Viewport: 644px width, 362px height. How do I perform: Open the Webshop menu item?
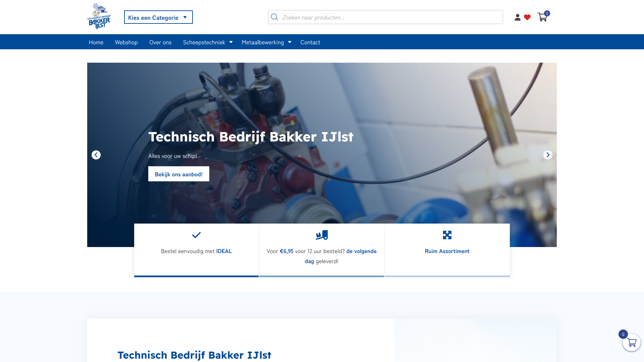click(x=126, y=42)
